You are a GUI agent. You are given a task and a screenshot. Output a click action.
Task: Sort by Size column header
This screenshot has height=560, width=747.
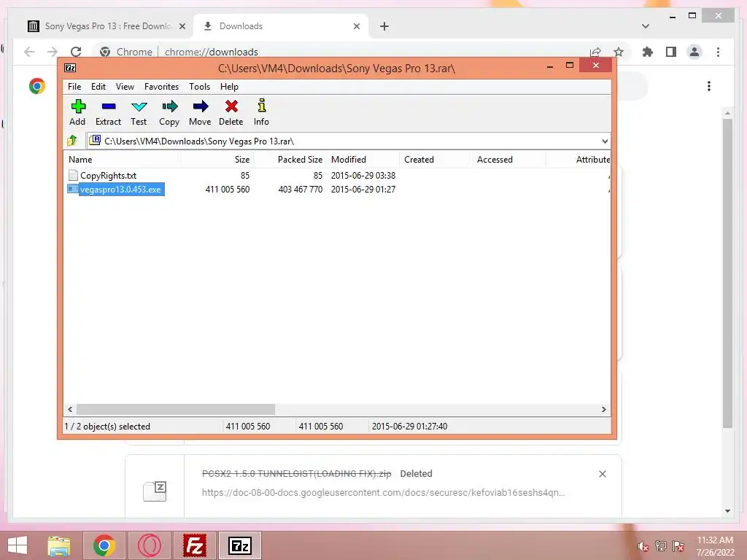217,160
